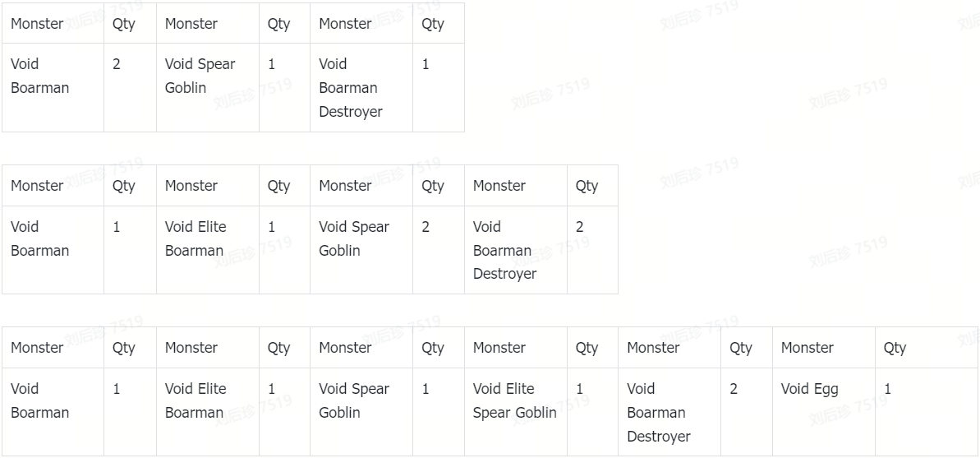Click Void Boarman Destroyer cell in first table
The image size is (980, 458).
coord(361,88)
